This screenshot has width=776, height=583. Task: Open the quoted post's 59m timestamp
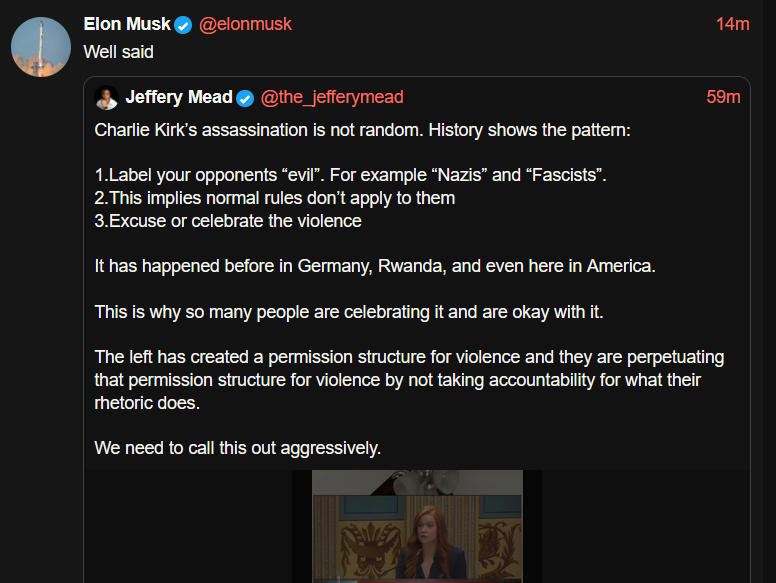coord(723,97)
